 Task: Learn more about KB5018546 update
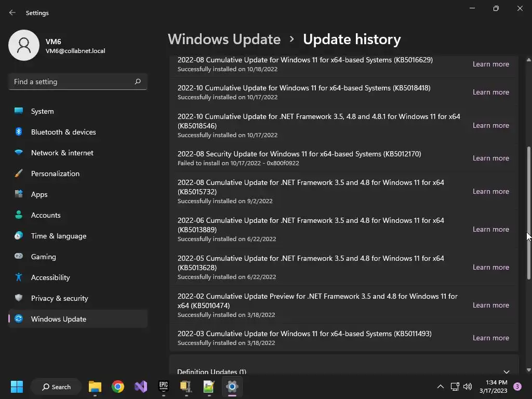tap(490, 125)
